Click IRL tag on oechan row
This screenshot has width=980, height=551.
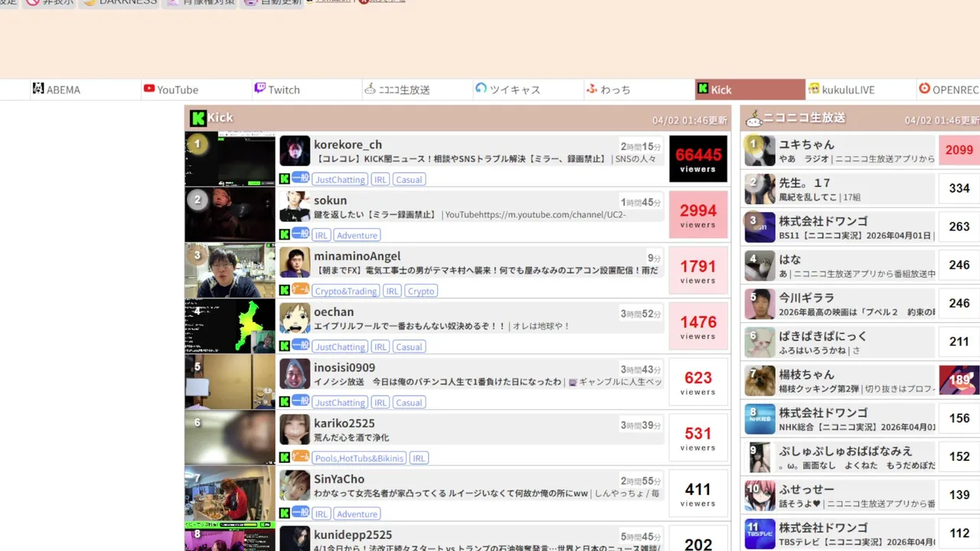tap(381, 347)
